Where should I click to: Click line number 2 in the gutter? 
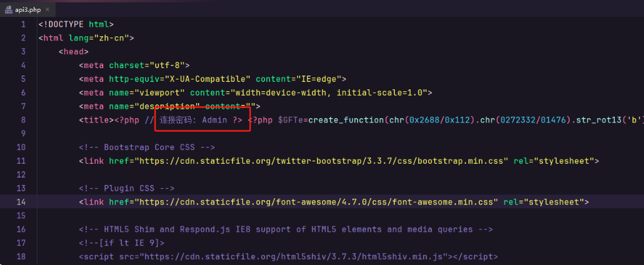click(23, 37)
